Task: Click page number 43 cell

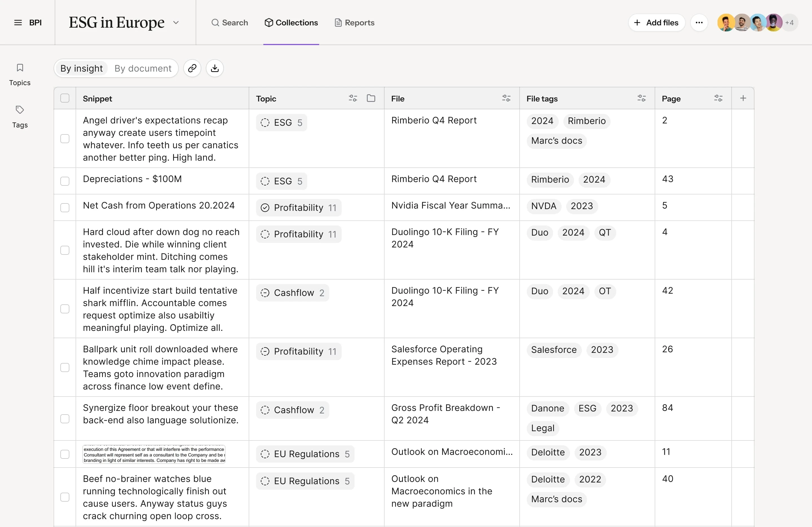Action: pos(667,179)
